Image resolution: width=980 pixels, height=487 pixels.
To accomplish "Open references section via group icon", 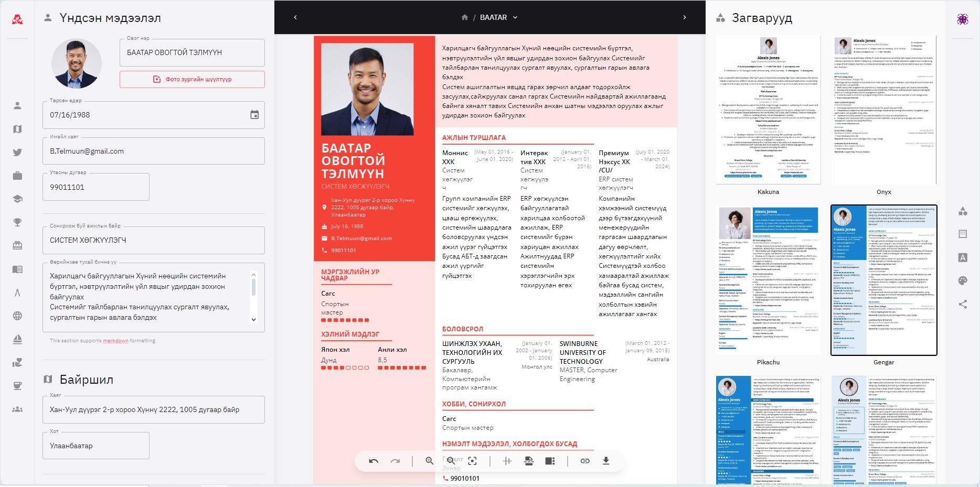I will [17, 409].
